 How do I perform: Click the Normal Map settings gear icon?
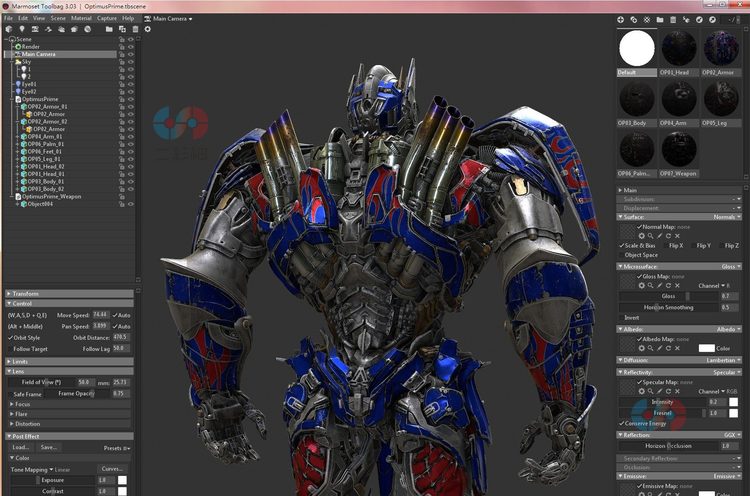click(x=641, y=236)
